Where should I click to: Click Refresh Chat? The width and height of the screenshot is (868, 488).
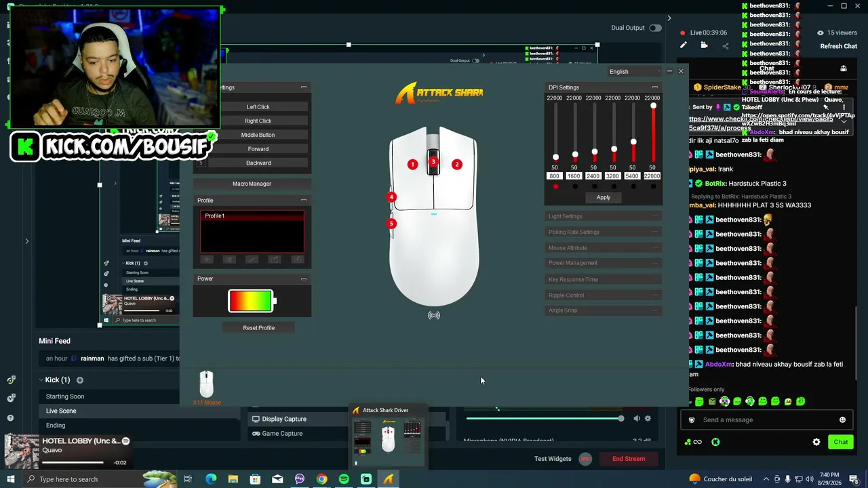tap(839, 46)
